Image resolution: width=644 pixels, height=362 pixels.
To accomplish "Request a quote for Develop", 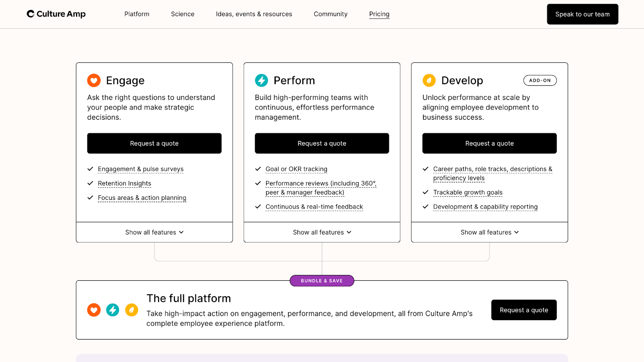I will [x=489, y=143].
